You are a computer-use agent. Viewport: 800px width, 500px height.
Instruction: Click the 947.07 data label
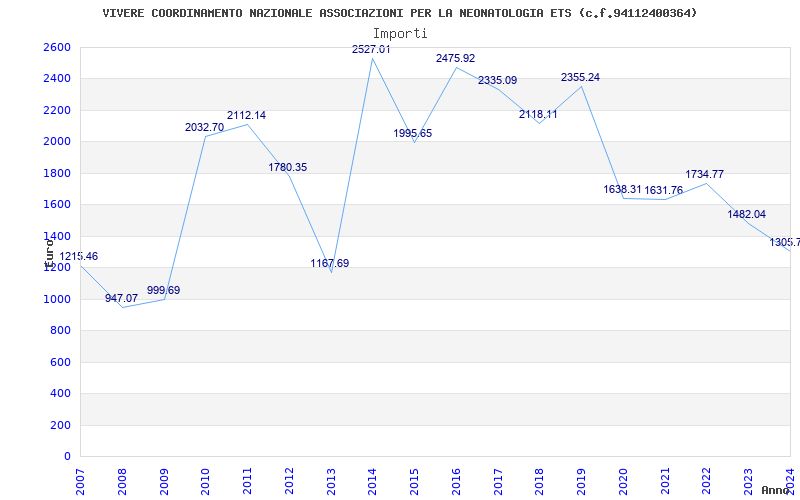[121, 298]
